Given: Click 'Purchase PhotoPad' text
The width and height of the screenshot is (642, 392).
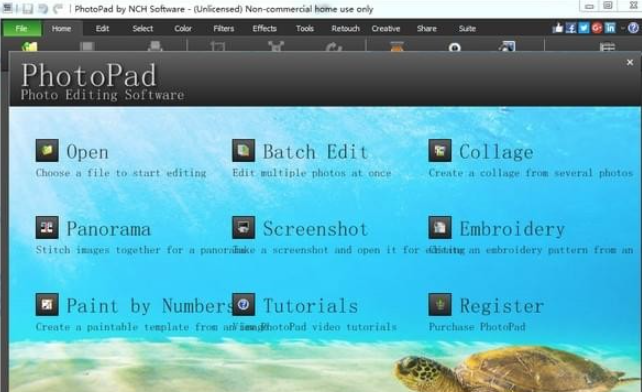Looking at the screenshot, I should [477, 327].
